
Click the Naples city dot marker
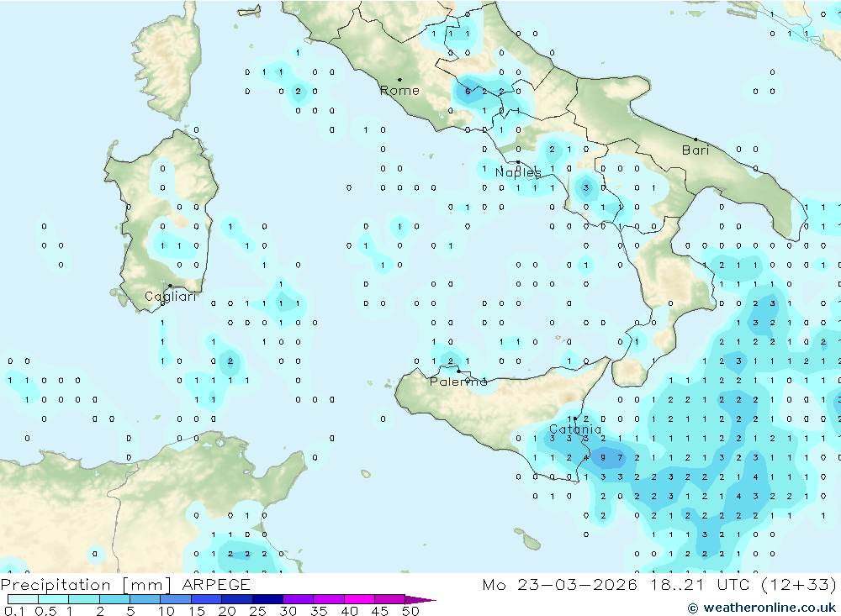(x=518, y=162)
